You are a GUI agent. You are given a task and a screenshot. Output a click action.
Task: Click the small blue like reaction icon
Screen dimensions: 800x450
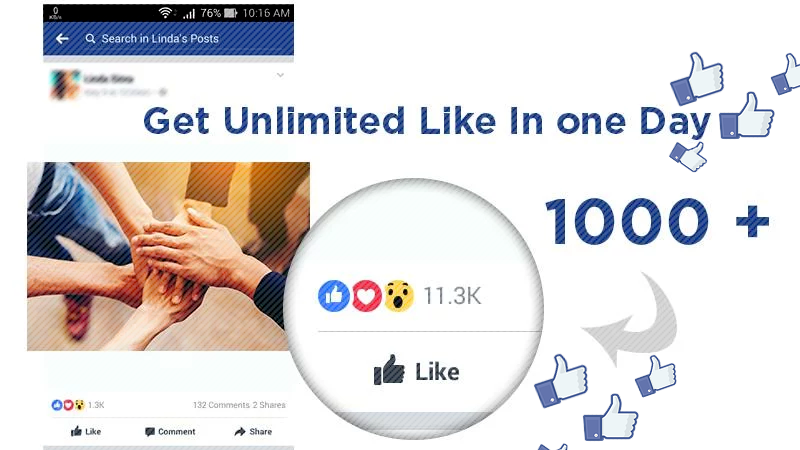[57, 405]
